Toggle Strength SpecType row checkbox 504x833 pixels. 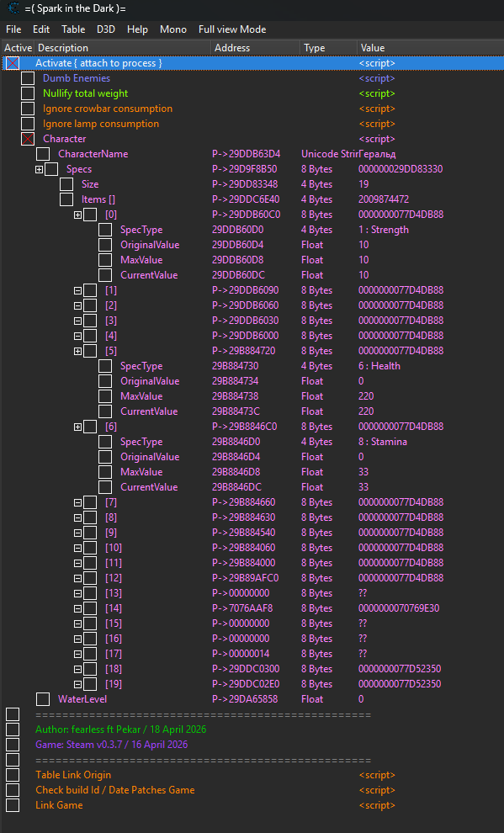click(x=105, y=230)
